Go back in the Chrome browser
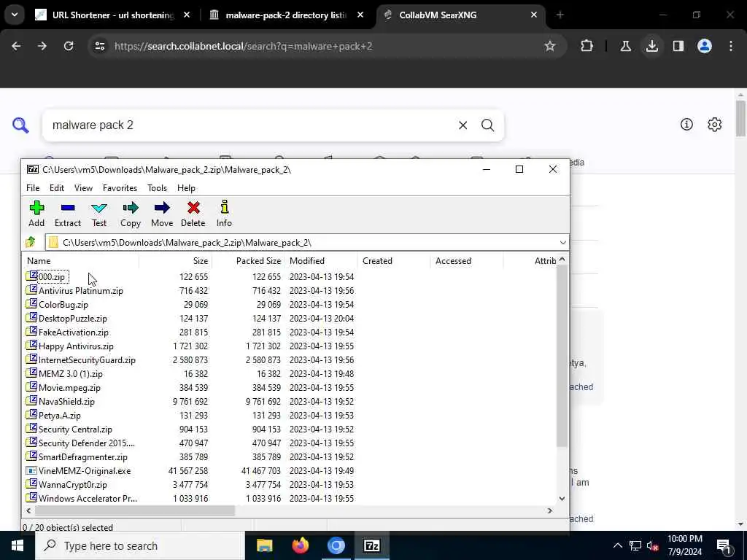Viewport: 747px width, 560px height. (16, 46)
